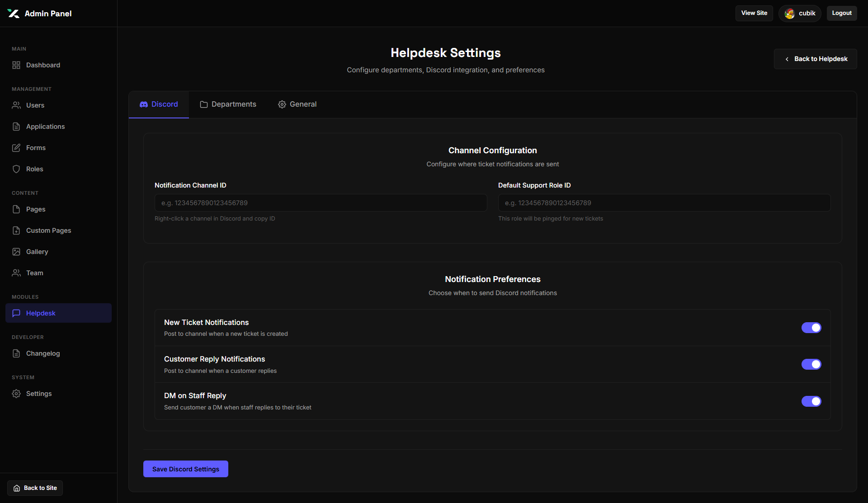Viewport: 868px width, 503px height.
Task: Go to Applications in sidebar
Action: (58, 127)
